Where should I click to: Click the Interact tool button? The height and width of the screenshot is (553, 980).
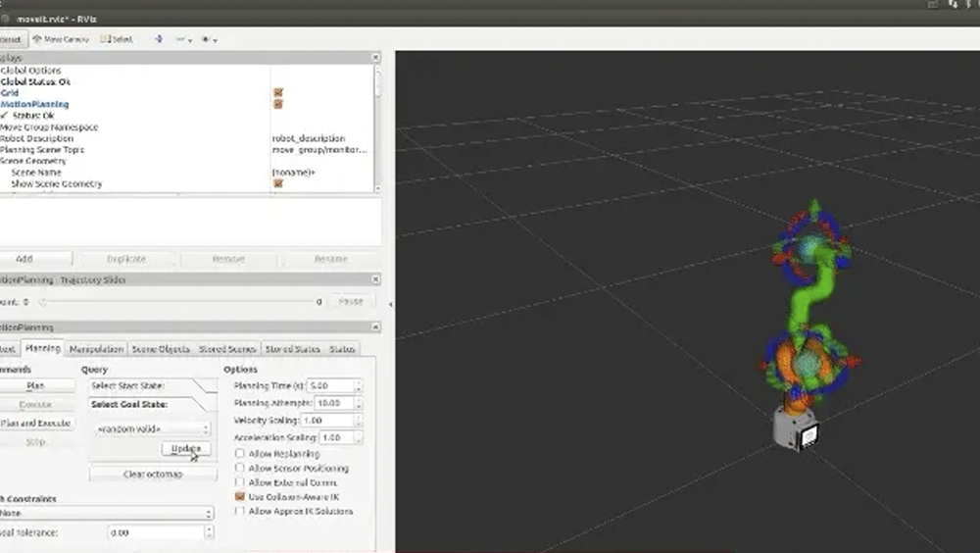coord(13,39)
